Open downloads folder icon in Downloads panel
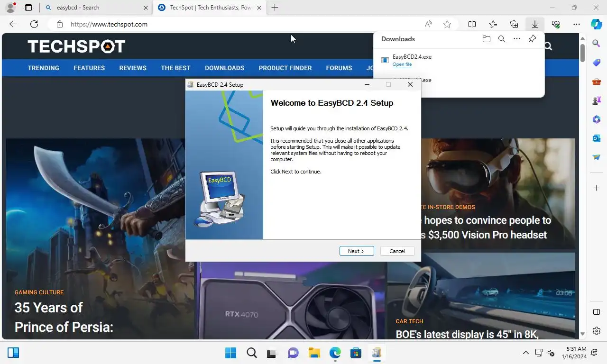The height and width of the screenshot is (364, 607). pyautogui.click(x=486, y=39)
